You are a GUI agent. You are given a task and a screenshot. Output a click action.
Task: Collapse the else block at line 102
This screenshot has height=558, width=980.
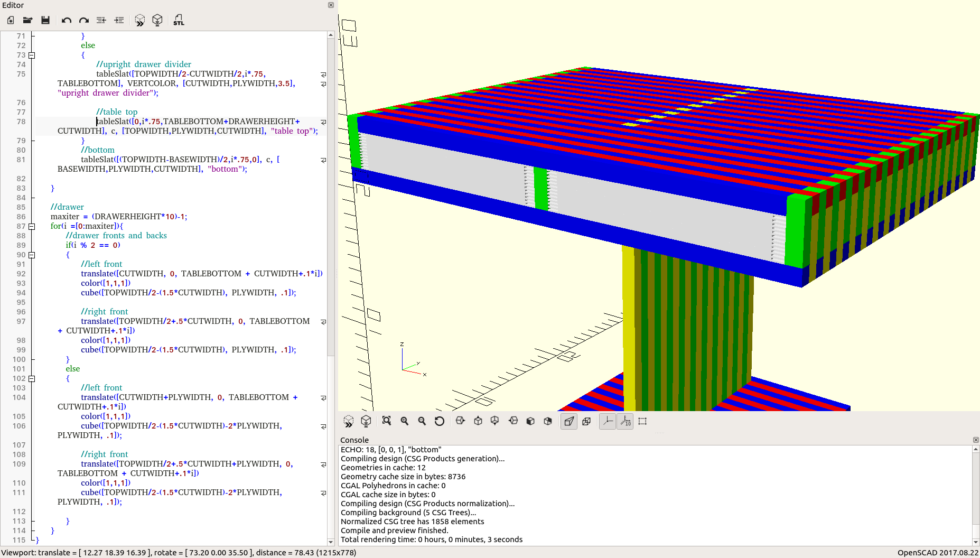32,378
